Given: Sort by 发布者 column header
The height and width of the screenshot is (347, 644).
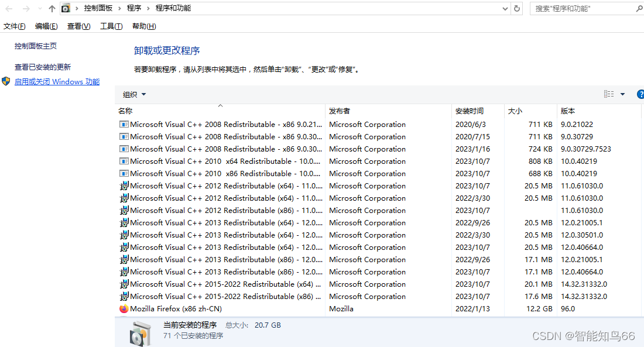Looking at the screenshot, I should tap(388, 111).
